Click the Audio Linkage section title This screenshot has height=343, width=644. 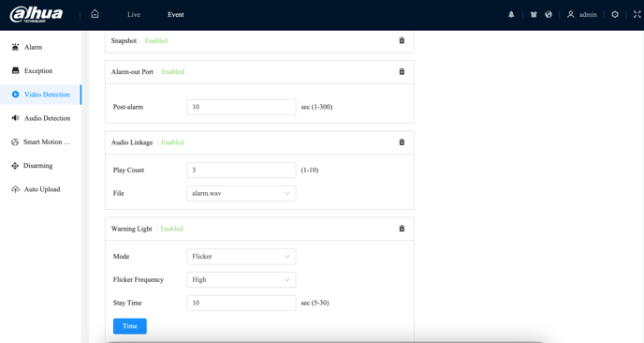[132, 142]
